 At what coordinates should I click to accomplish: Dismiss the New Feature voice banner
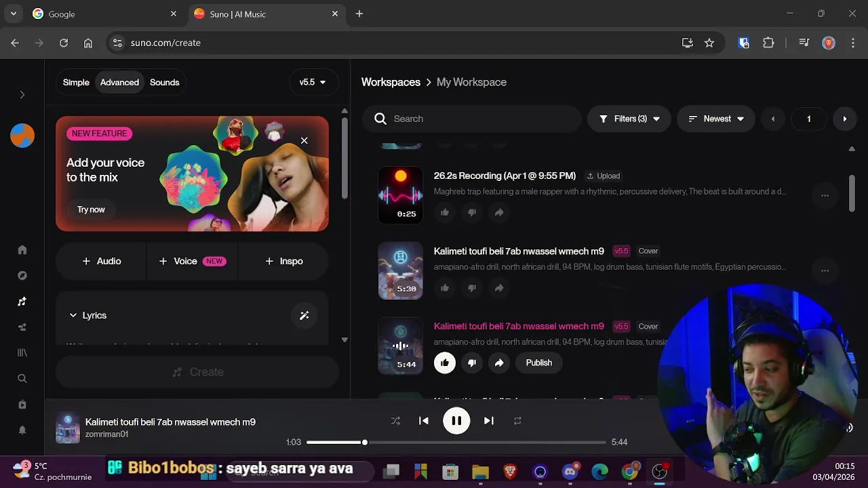click(x=304, y=140)
